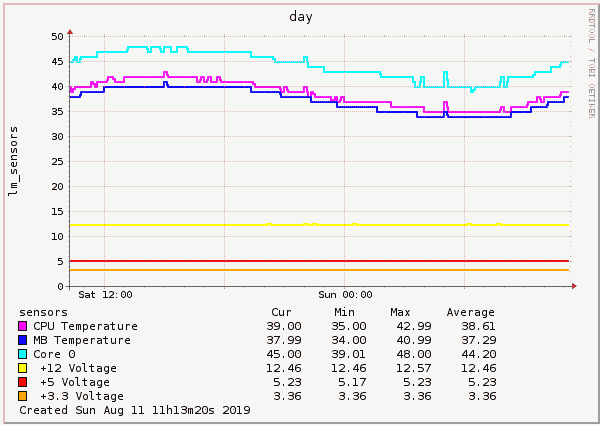Click the yellow +12 Voltage legend swatch
Screen dimensions: 600x425
[x=23, y=368]
